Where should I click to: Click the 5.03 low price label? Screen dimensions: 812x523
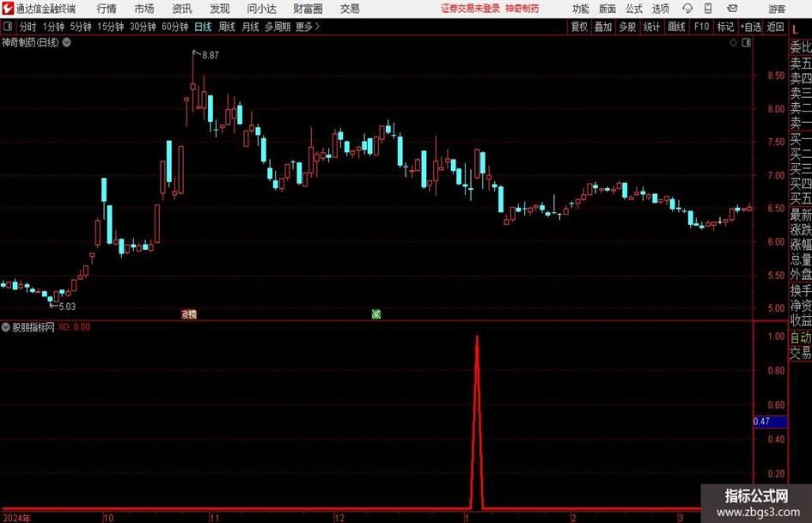pos(67,307)
